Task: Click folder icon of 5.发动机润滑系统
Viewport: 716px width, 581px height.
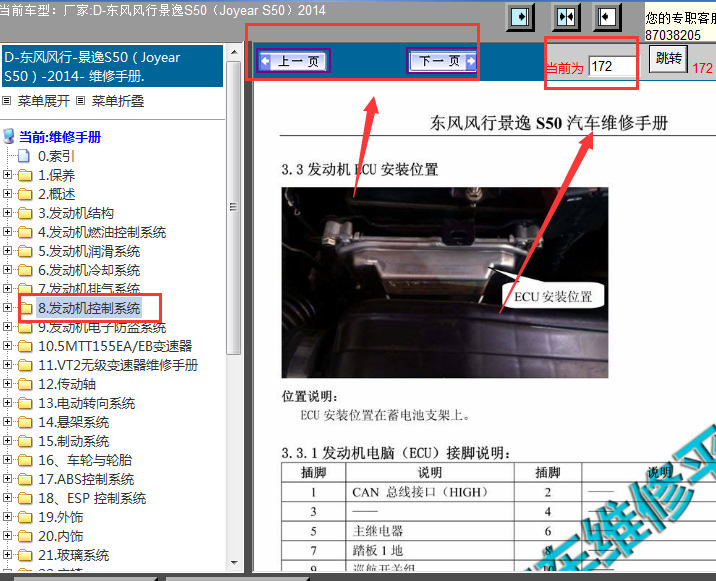Action: coord(25,252)
